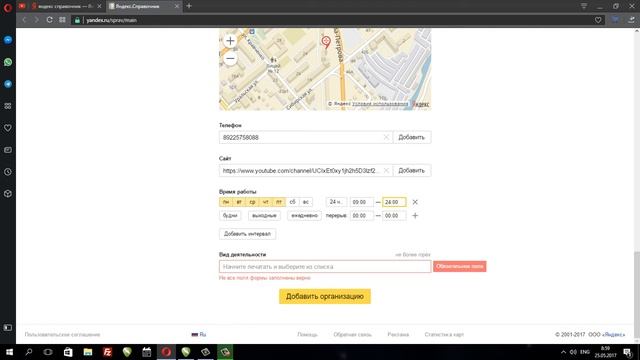Click the green padlock security icon
This screenshot has height=360, width=640.
pyautogui.click(x=77, y=20)
